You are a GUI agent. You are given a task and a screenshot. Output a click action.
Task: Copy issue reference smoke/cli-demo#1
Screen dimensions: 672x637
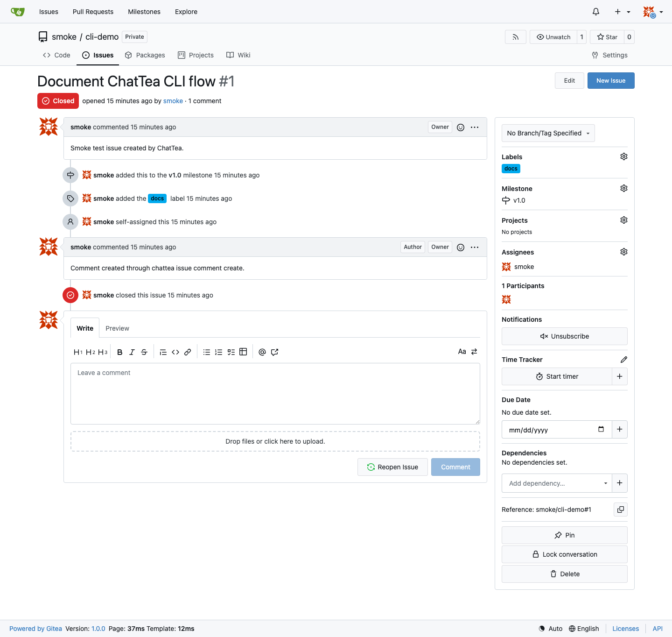pyautogui.click(x=621, y=510)
